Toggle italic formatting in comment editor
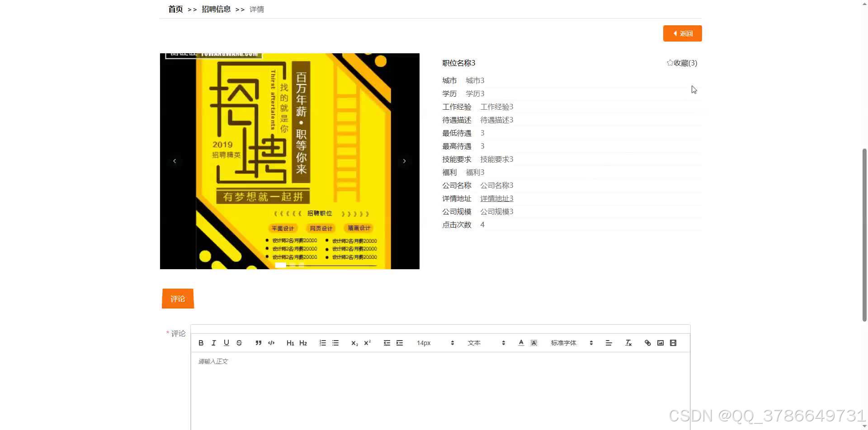The width and height of the screenshot is (868, 430). point(214,343)
